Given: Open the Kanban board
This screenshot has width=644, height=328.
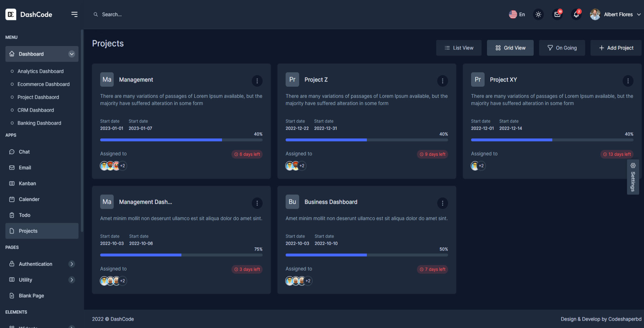Looking at the screenshot, I should (x=27, y=183).
